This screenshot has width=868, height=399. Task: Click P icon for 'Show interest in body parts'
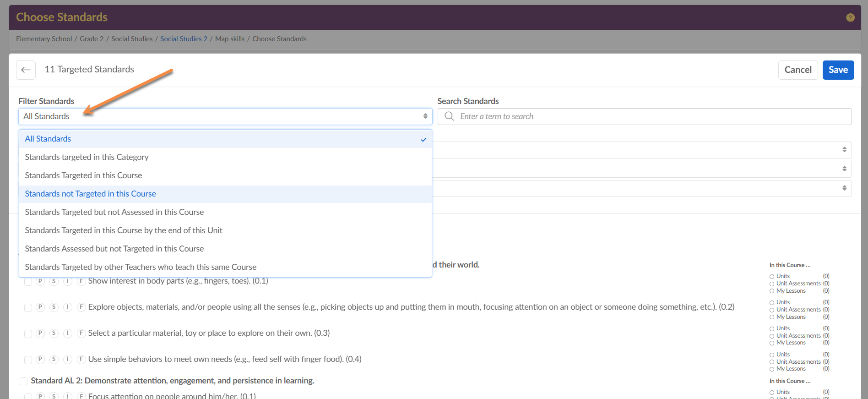(x=40, y=281)
